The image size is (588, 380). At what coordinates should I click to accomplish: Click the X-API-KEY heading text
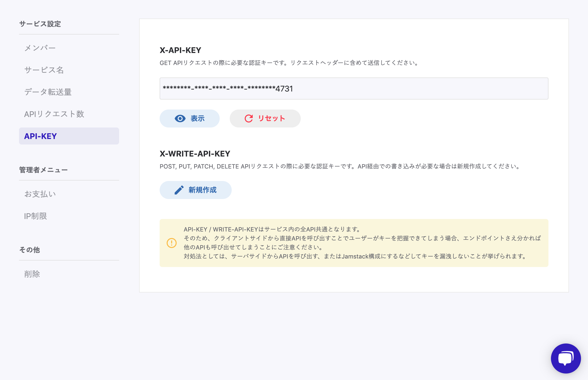pos(180,50)
